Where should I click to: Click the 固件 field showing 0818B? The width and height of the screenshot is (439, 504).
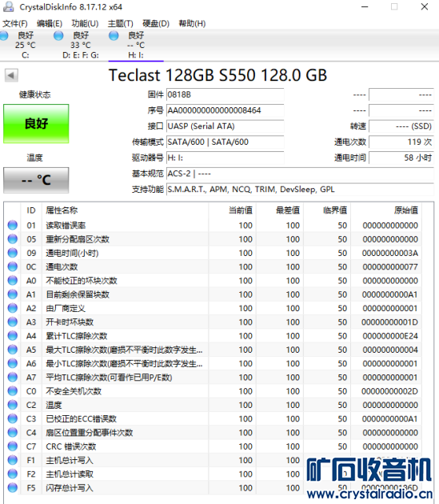[225, 95]
